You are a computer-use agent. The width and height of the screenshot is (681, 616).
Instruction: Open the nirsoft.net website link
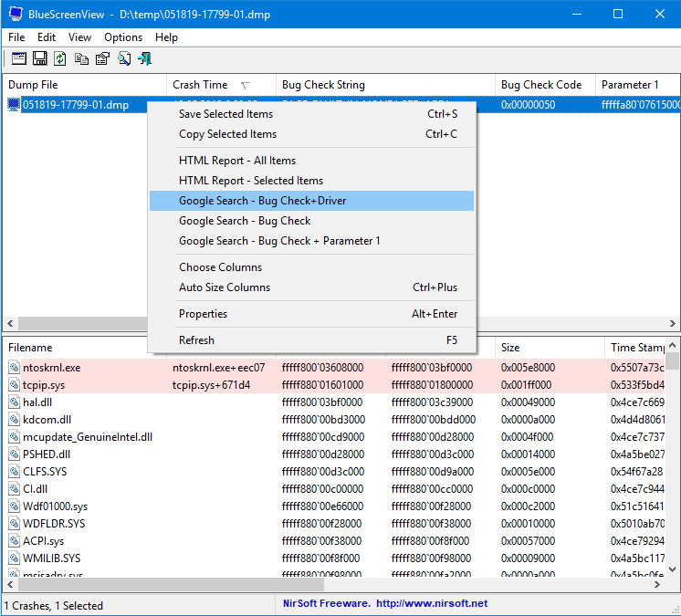coord(431,604)
